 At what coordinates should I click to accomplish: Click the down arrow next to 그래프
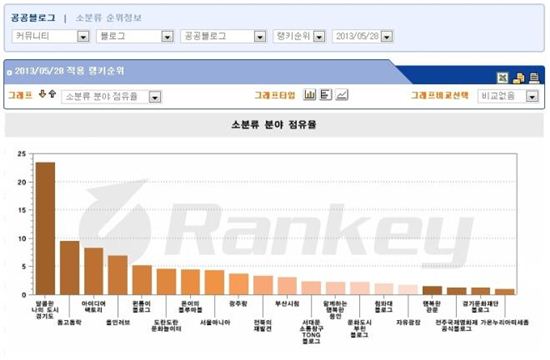(42, 94)
